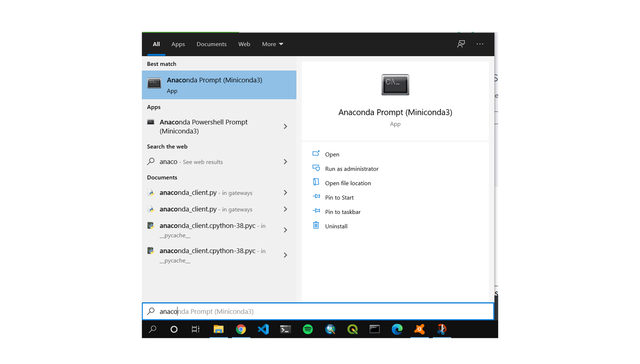Click magnifier icon beside anaco web result
Screen dimensions: 640x364
click(151, 161)
